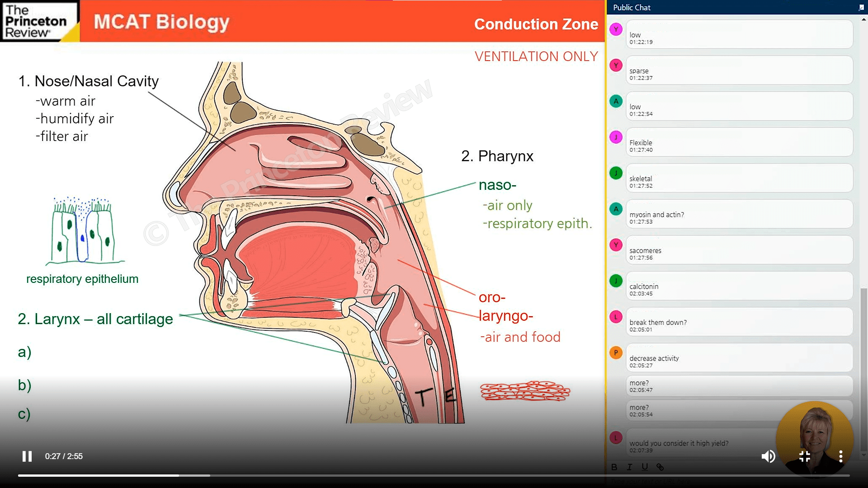This screenshot has width=868, height=488.
Task: Select J's avatar beside 'calcitonin' message
Action: 615,281
